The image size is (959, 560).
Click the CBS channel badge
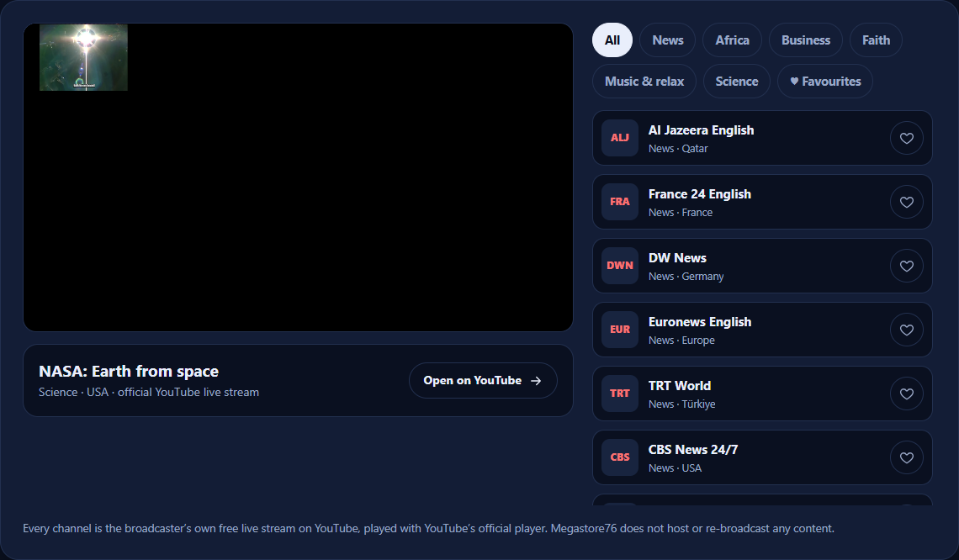click(619, 457)
